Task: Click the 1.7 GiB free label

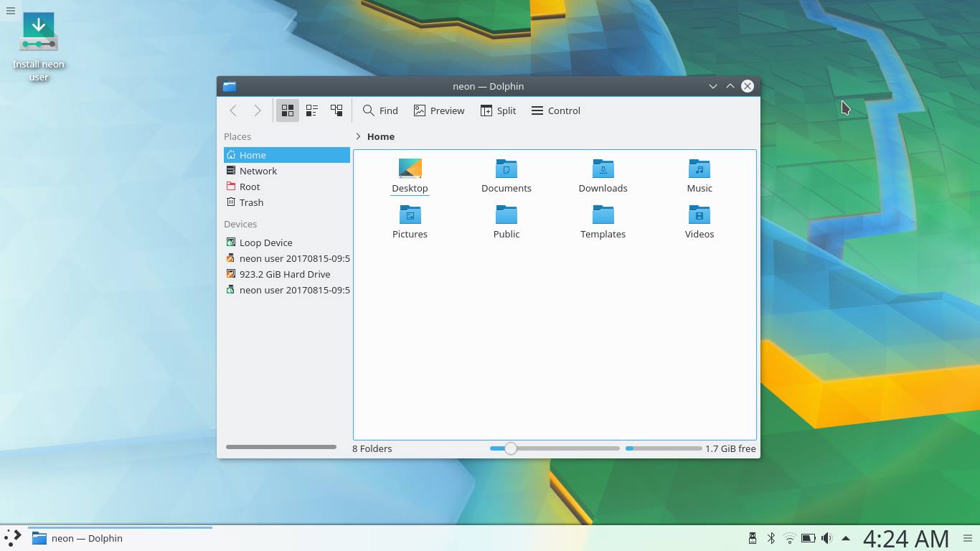Action: [x=730, y=448]
